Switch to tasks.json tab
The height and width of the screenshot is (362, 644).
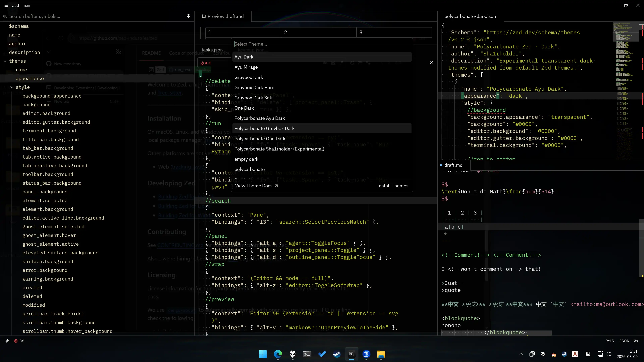click(x=212, y=50)
